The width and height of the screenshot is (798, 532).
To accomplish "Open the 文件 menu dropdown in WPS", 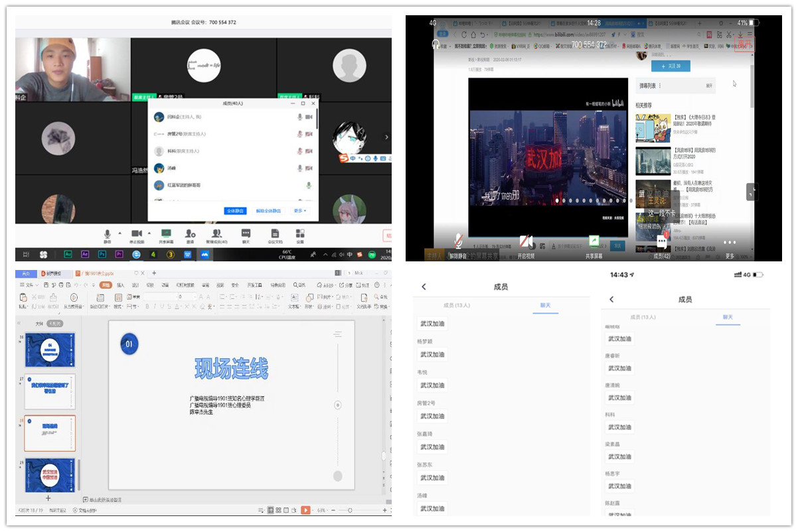I will click(x=29, y=285).
